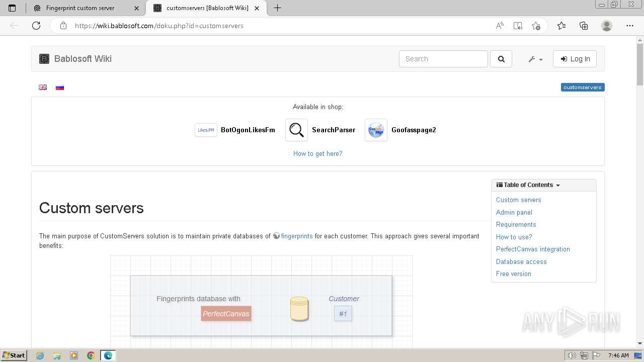Launch Chrome from the taskbar

(91, 355)
